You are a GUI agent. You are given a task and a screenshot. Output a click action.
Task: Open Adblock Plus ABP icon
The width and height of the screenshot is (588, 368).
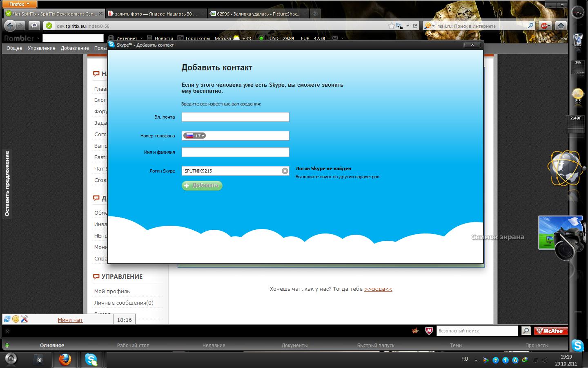[545, 26]
